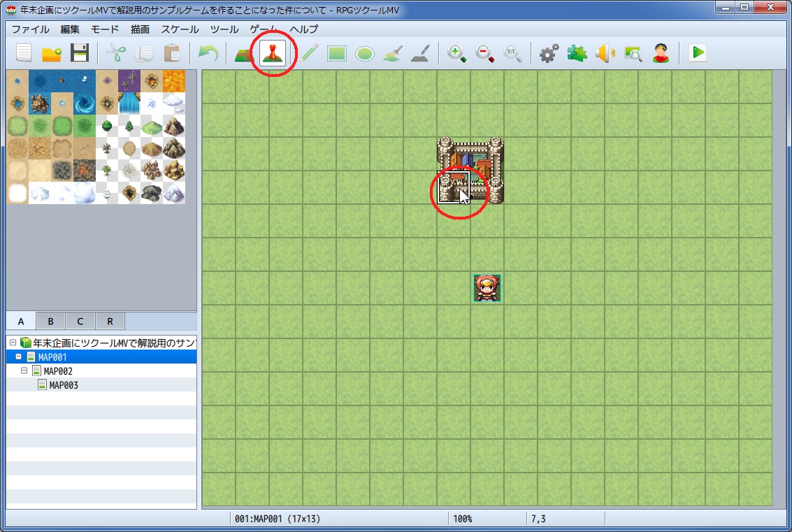The image size is (792, 532).
Task: Open the モード menu
Action: [105, 29]
